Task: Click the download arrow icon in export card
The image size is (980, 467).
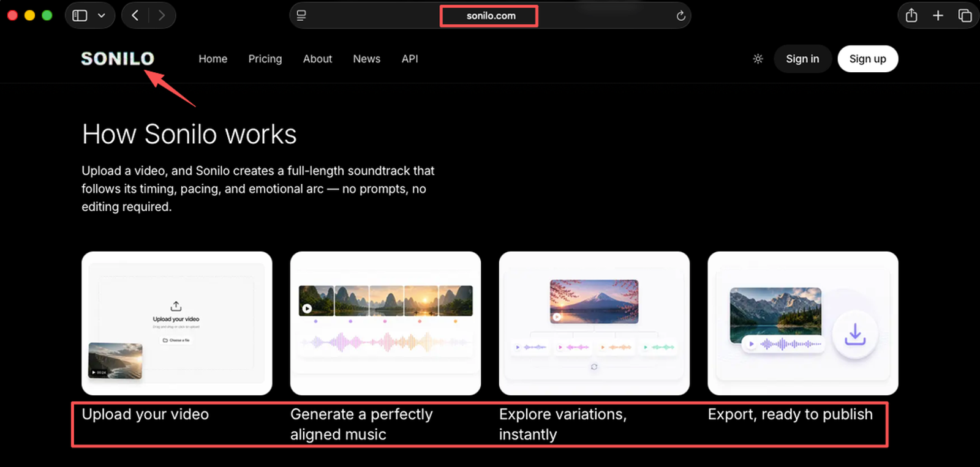Action: point(855,334)
